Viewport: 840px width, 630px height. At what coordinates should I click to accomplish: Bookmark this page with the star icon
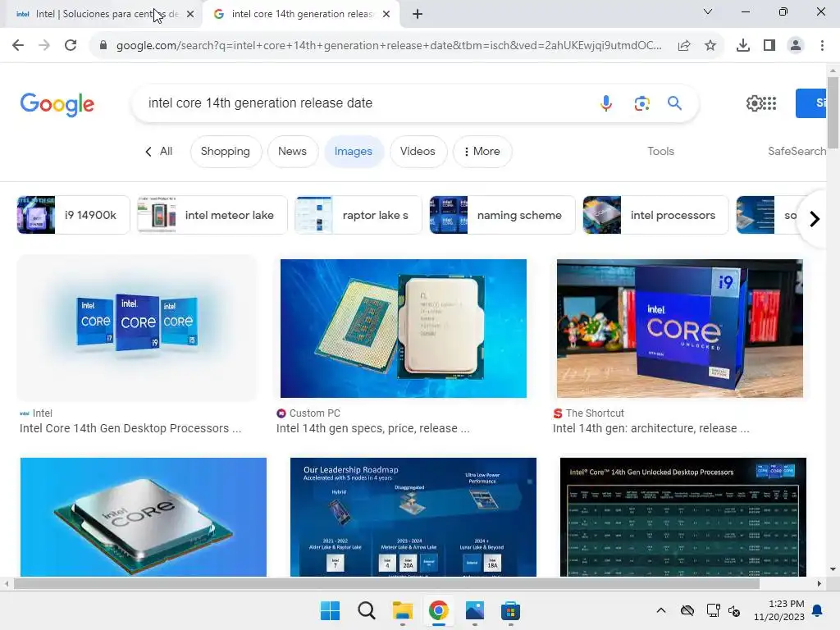pyautogui.click(x=710, y=46)
